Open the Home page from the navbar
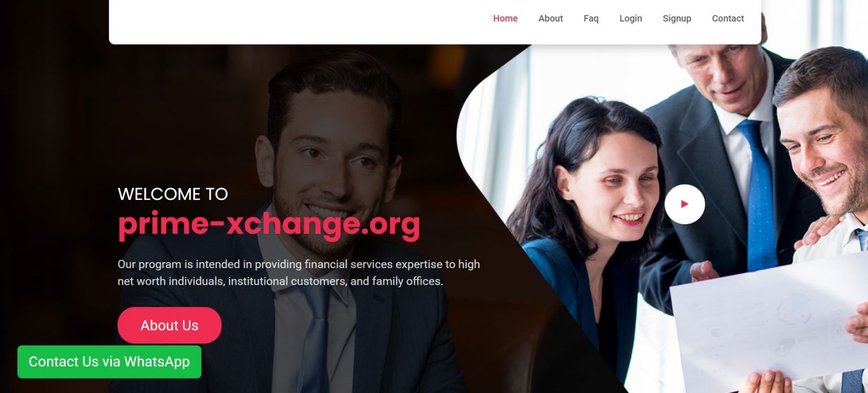 tap(505, 18)
